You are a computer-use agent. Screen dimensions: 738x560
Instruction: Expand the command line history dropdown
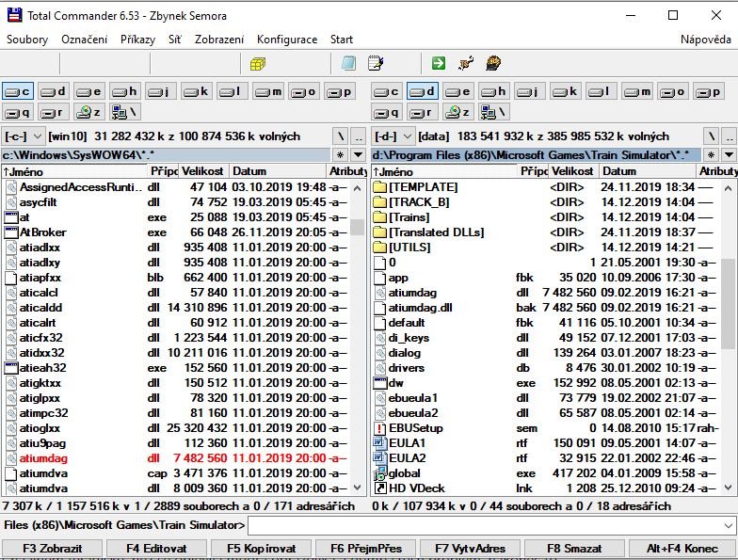(728, 525)
